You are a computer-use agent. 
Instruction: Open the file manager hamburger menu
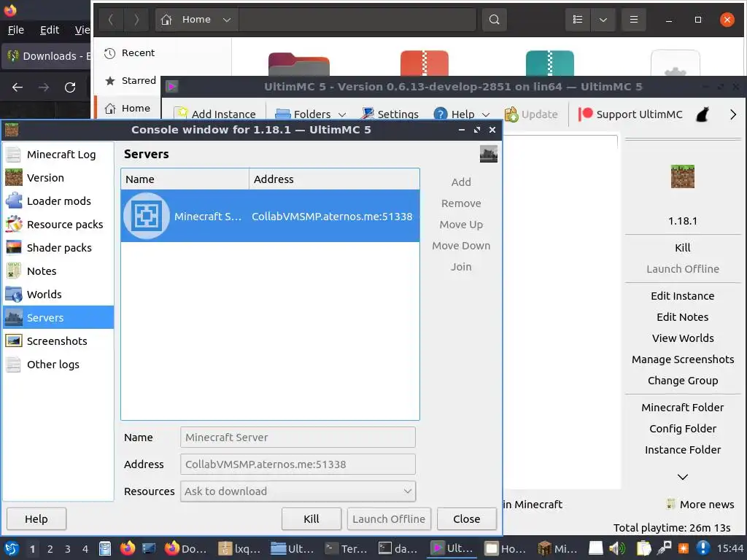tap(634, 20)
